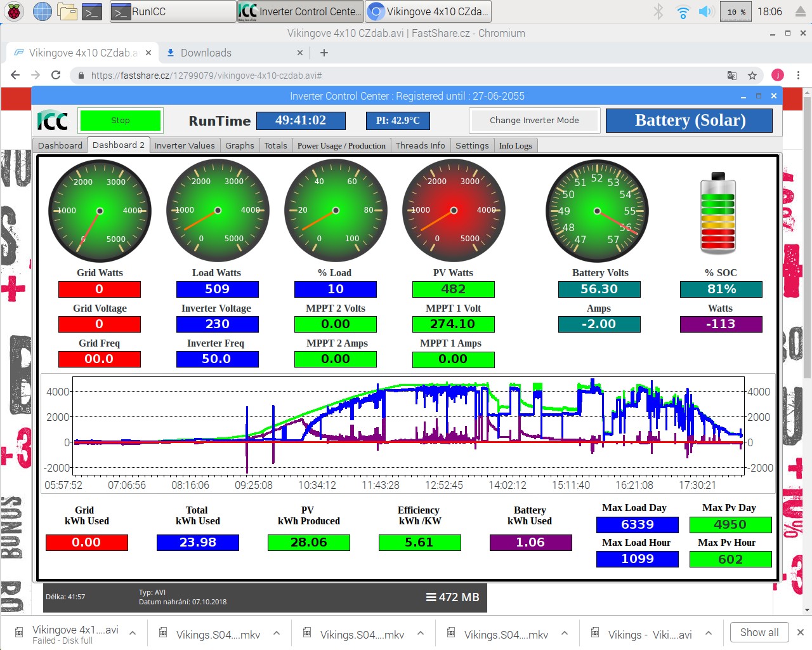Screen dimensions: 812x650
Task: Launch the web browser globe icon
Action: [x=42, y=11]
